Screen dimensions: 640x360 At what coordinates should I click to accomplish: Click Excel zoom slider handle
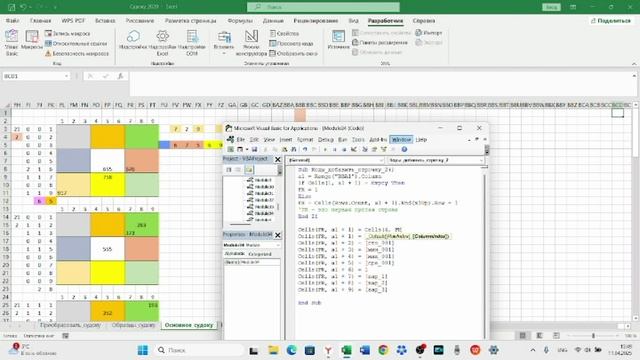tap(593, 336)
